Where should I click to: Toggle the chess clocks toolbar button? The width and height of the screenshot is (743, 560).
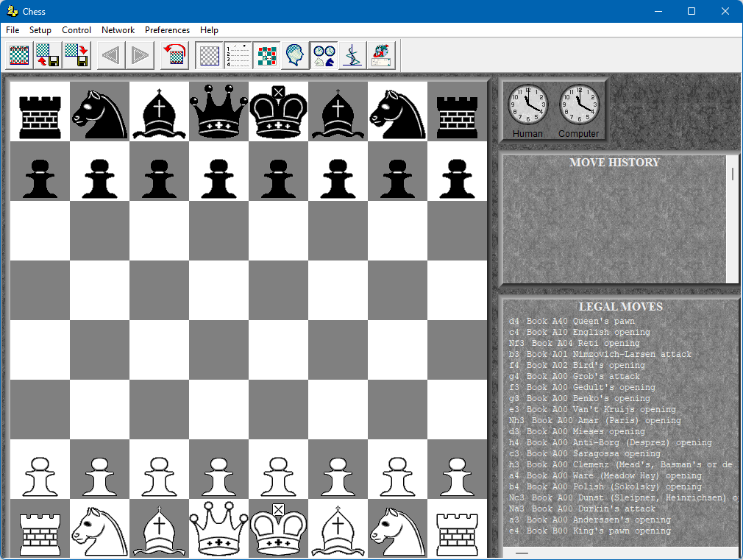click(324, 55)
